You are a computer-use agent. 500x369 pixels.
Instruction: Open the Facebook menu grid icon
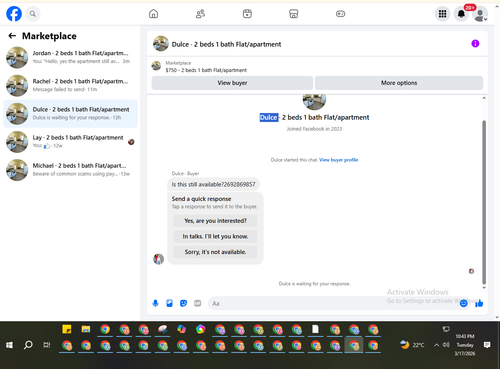(x=442, y=14)
